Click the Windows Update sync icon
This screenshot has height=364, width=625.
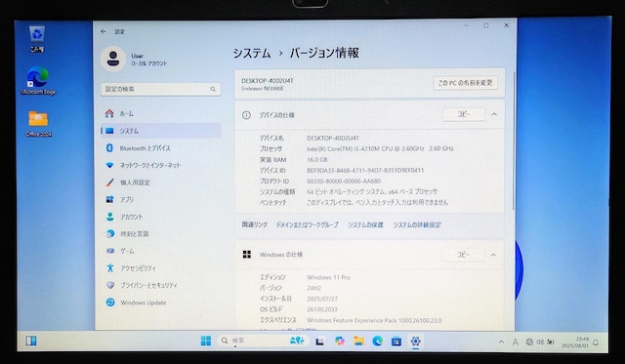point(110,303)
